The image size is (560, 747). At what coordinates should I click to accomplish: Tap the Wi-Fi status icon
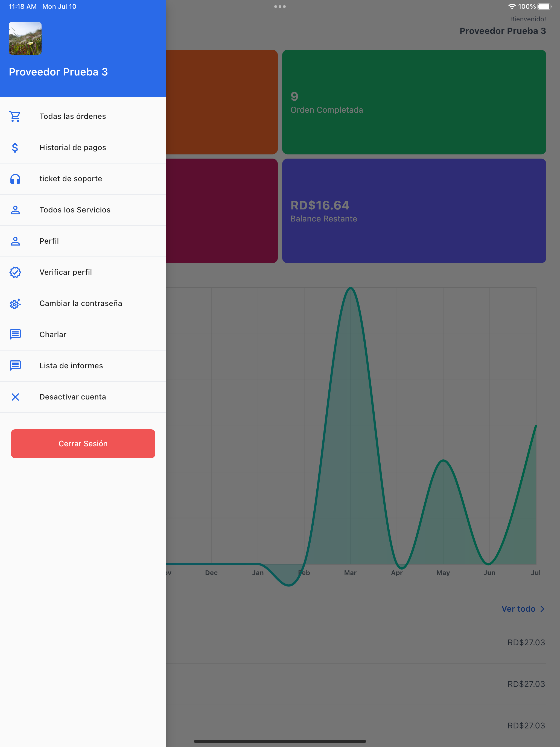tap(512, 6)
